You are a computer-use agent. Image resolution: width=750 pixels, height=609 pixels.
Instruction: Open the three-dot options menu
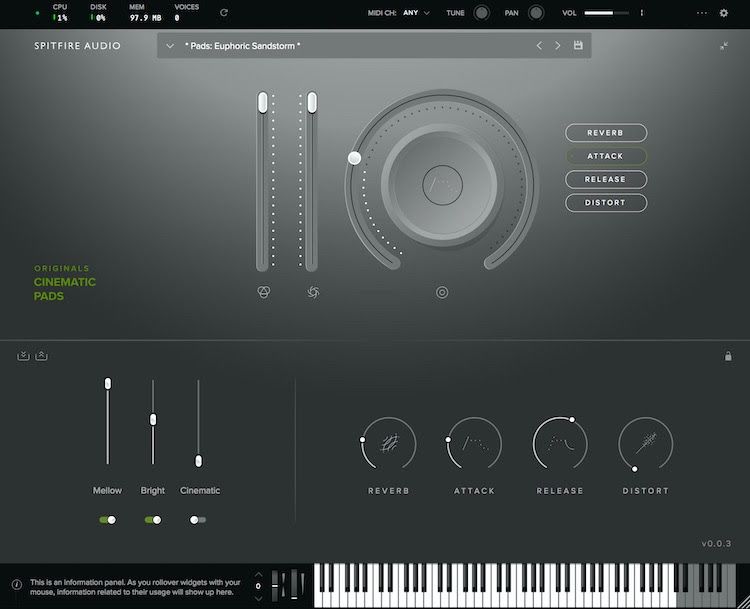coord(701,13)
